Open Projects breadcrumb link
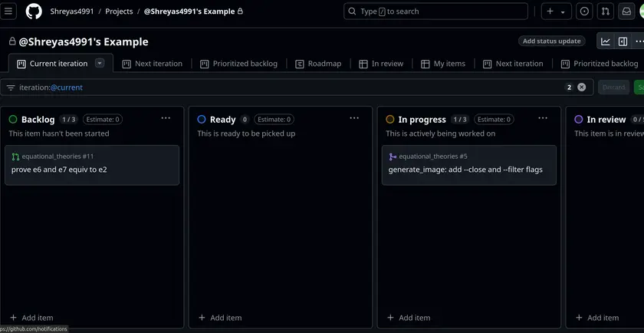Viewport: 644px width, 333px height. [119, 12]
